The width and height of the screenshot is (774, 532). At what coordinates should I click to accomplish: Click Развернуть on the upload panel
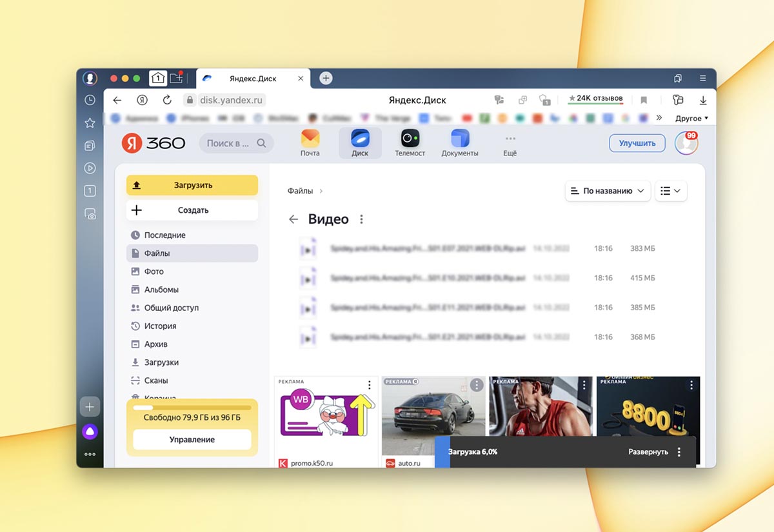point(648,452)
